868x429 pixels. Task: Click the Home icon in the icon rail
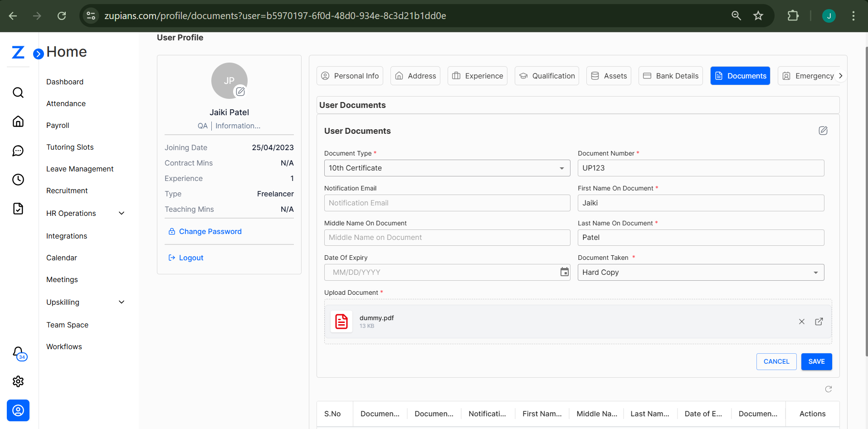pyautogui.click(x=18, y=121)
